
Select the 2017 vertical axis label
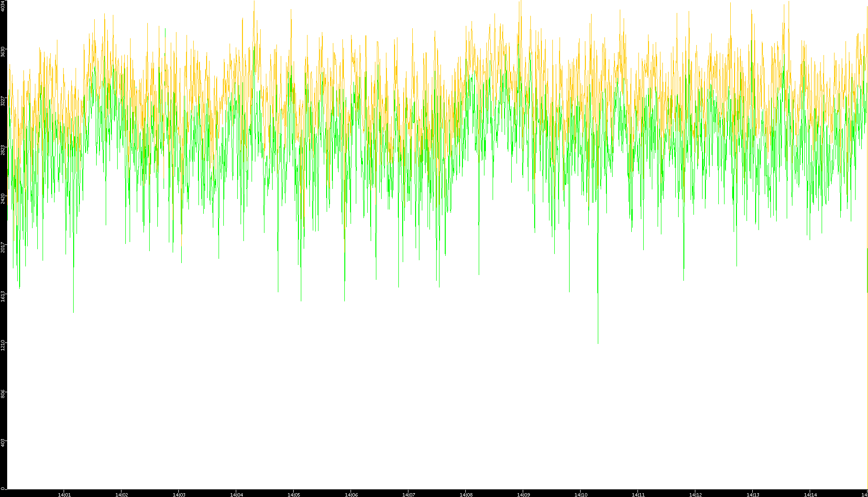3,247
